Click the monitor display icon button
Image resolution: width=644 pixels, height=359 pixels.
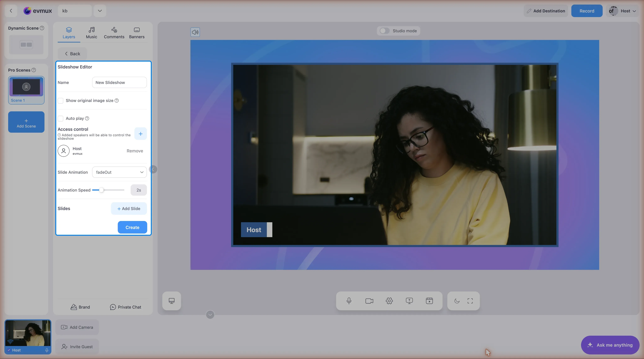[171, 301]
